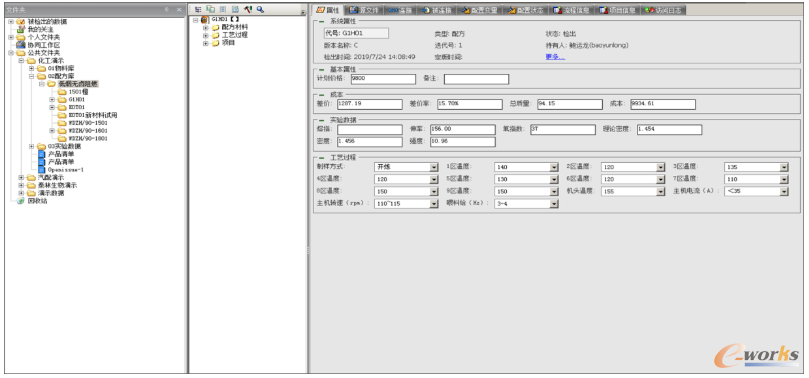Open the 流程信息 tab
Viewport: 809px width, 378px height.
click(x=571, y=10)
